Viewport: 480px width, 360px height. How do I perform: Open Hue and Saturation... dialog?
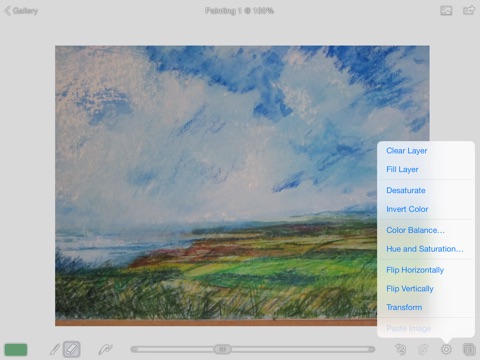(x=425, y=249)
